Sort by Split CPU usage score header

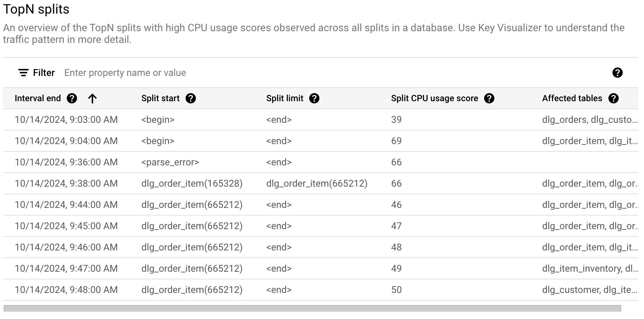(434, 98)
